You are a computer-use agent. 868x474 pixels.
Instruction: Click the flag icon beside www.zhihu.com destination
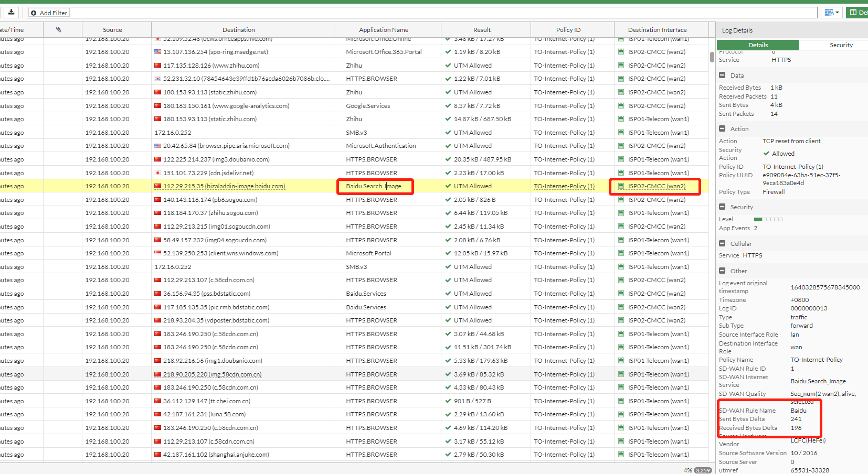tap(157, 65)
